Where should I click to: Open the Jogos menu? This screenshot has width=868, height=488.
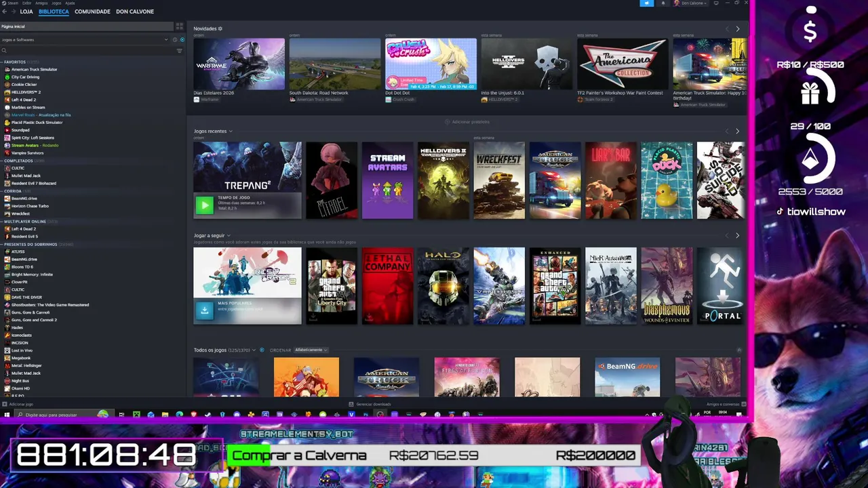point(56,3)
